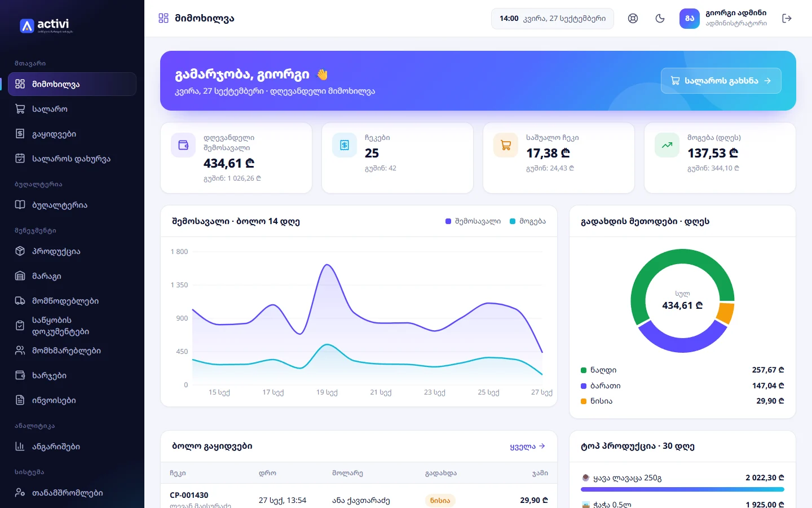Screen dimensions: 812x508
Task: Click the პროდუქცია box icon
Action: [x=20, y=251]
